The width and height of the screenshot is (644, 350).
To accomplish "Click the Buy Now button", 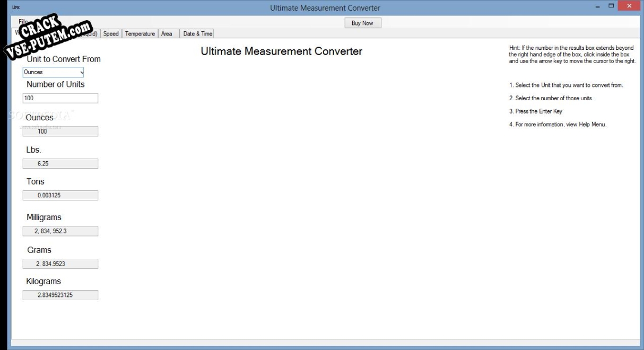I will coord(363,23).
